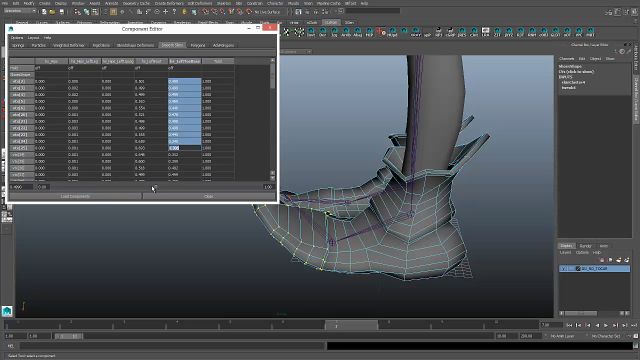Click the lock-selection plus icon in status line

(x=165, y=12)
